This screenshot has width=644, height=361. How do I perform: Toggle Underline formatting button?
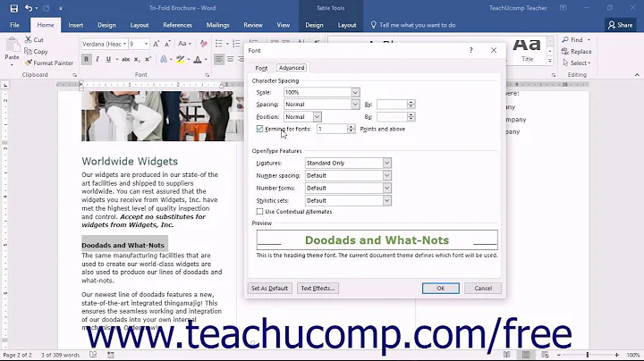pyautogui.click(x=108, y=59)
